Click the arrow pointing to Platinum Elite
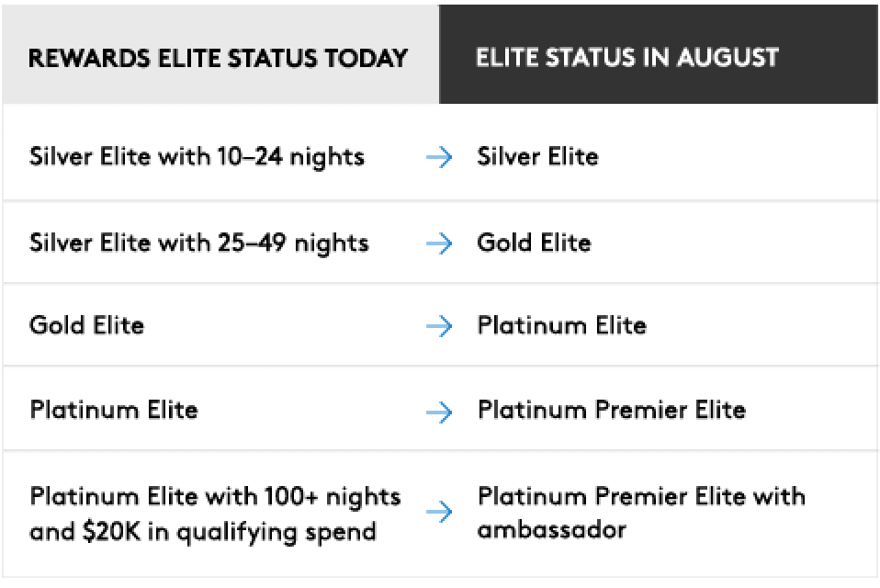This screenshot has height=588, width=880. point(439,326)
